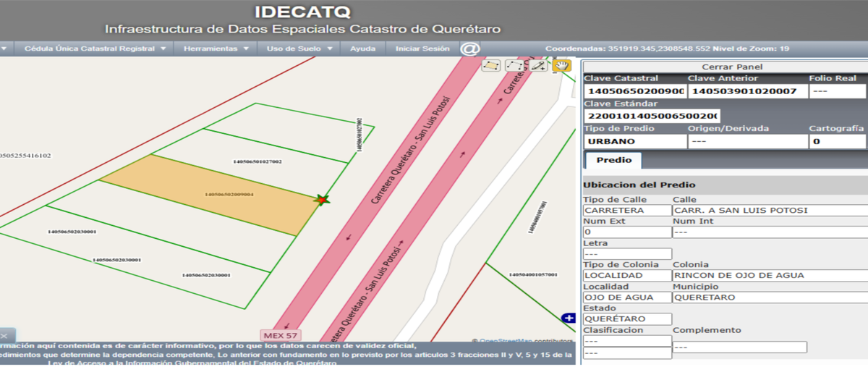Dismiss the disclaimer with the X button
This screenshot has width=868, height=367.
coord(3,336)
